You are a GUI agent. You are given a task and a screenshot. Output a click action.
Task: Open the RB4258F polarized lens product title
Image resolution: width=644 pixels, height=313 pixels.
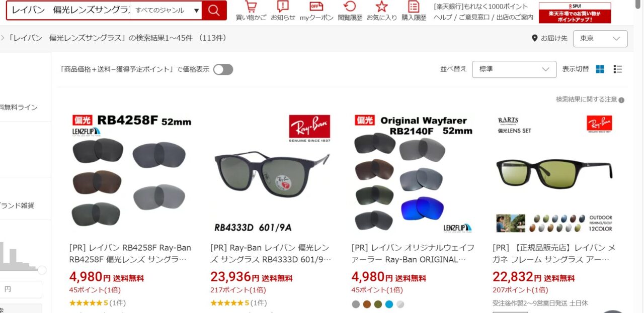(130, 254)
